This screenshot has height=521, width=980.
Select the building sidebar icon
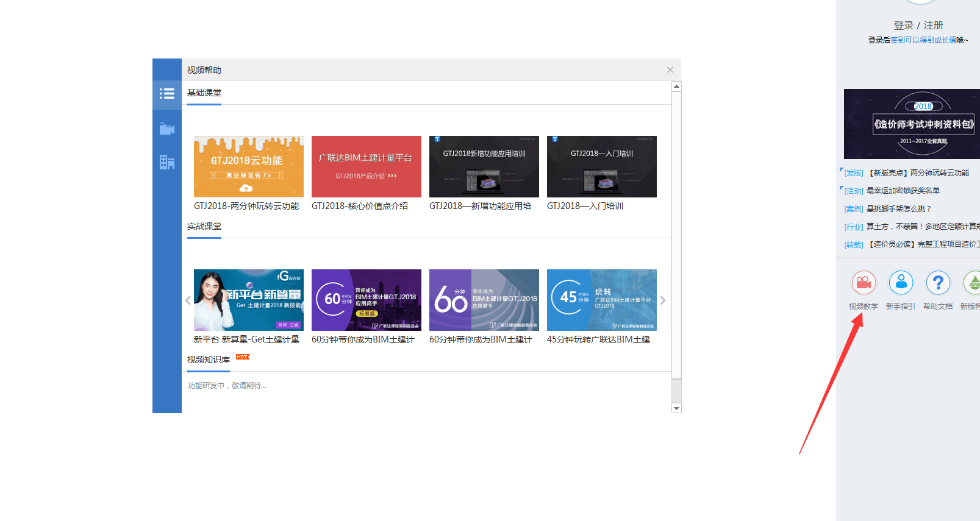click(167, 162)
